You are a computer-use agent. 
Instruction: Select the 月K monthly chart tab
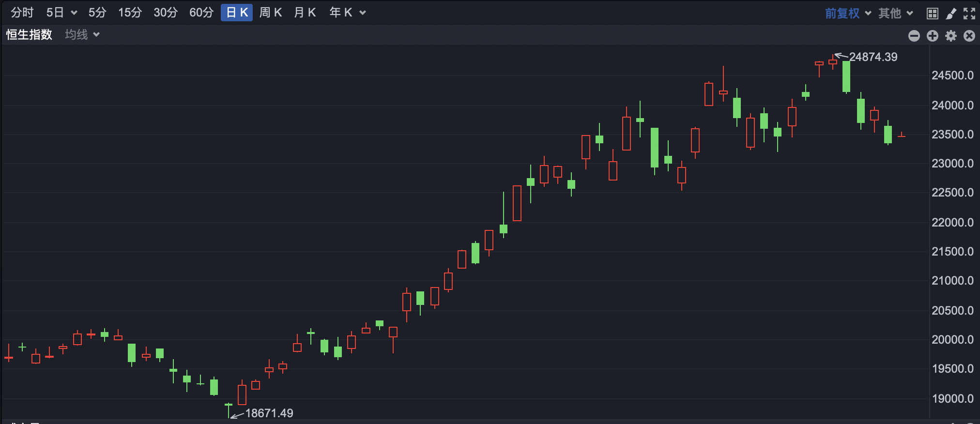pos(305,13)
